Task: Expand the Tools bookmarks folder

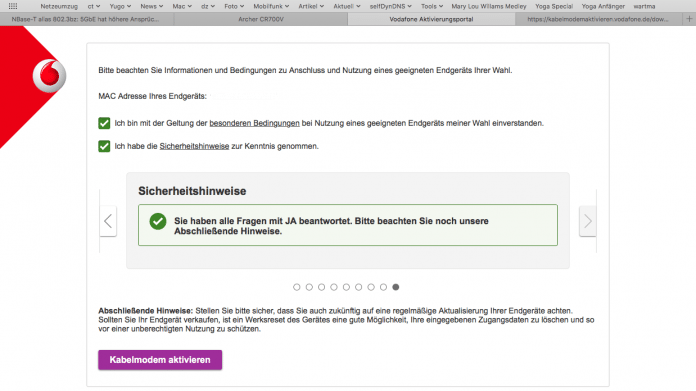Action: click(432, 6)
